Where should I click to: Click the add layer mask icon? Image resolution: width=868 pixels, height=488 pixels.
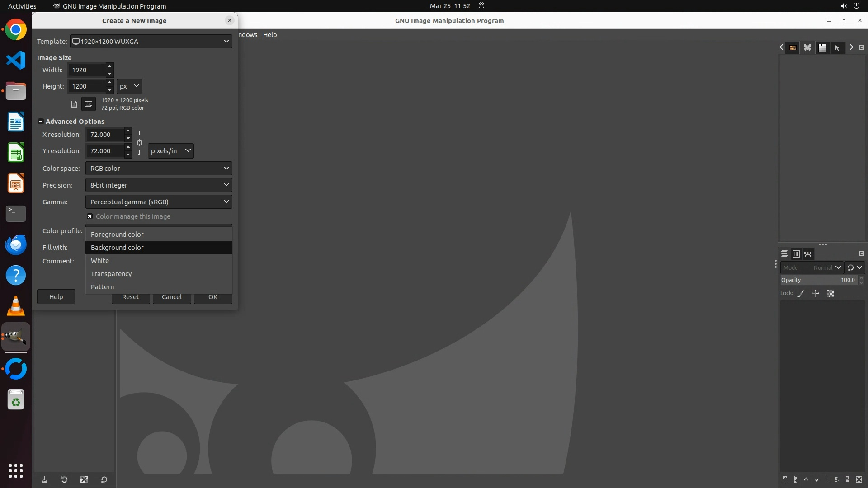(x=848, y=479)
